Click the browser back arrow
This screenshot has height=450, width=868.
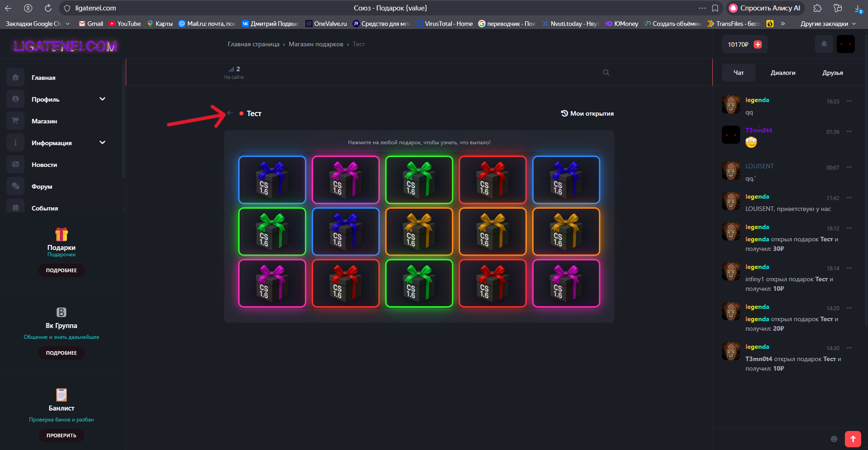point(8,8)
